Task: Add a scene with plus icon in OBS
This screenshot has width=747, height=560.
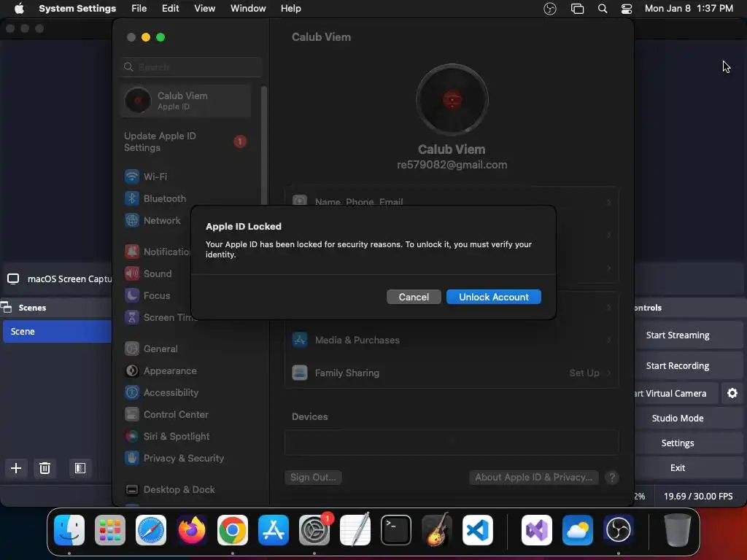Action: click(16, 468)
